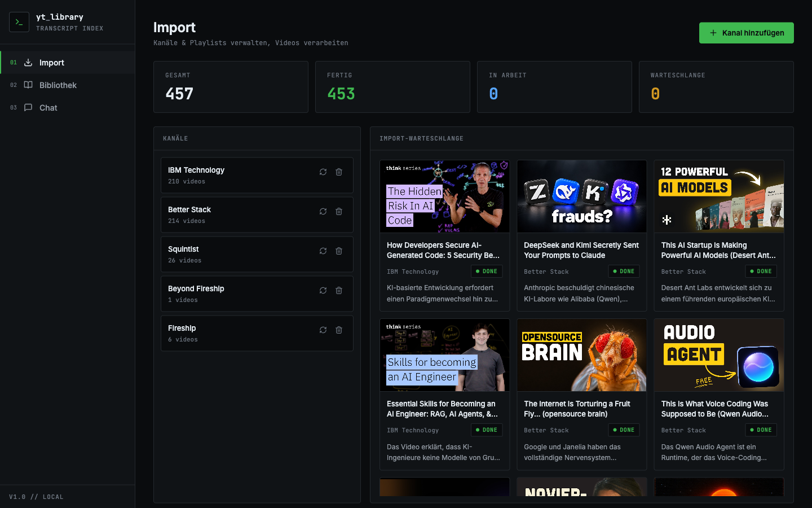812x508 pixels.
Task: Select the Better Stack channel name
Action: (189, 209)
